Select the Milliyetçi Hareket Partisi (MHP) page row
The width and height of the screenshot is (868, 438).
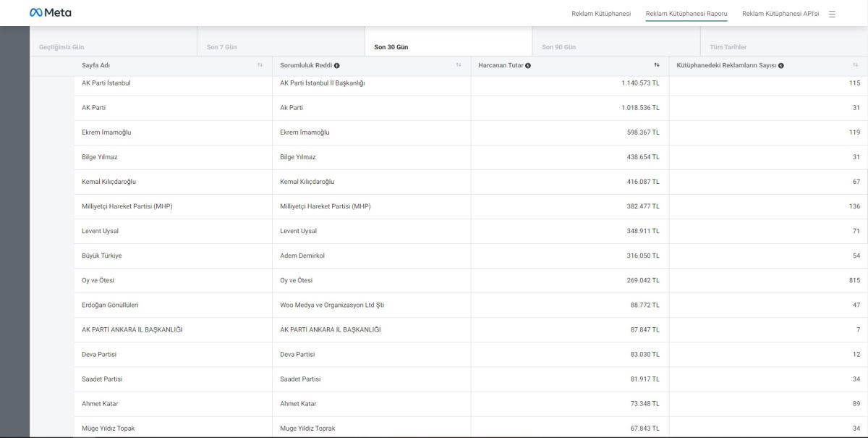(127, 206)
